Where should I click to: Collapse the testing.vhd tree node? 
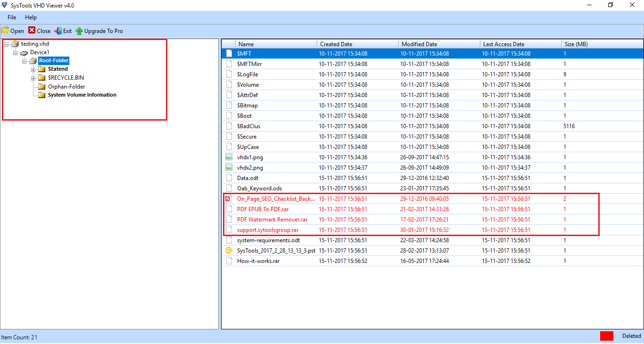pos(7,44)
